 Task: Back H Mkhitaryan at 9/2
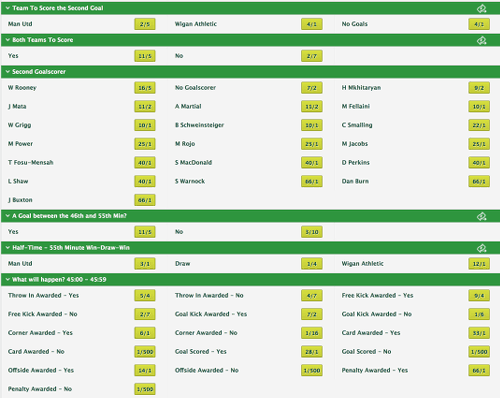pos(479,88)
